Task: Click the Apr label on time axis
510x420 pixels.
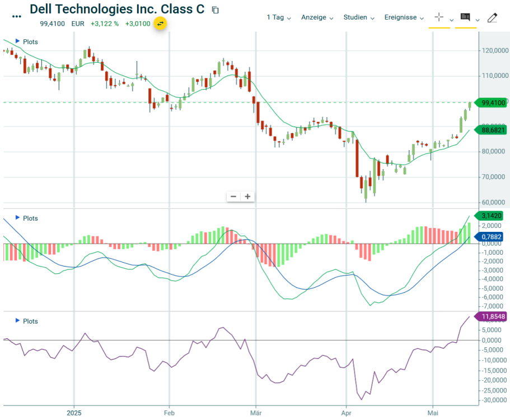Action: (x=346, y=413)
